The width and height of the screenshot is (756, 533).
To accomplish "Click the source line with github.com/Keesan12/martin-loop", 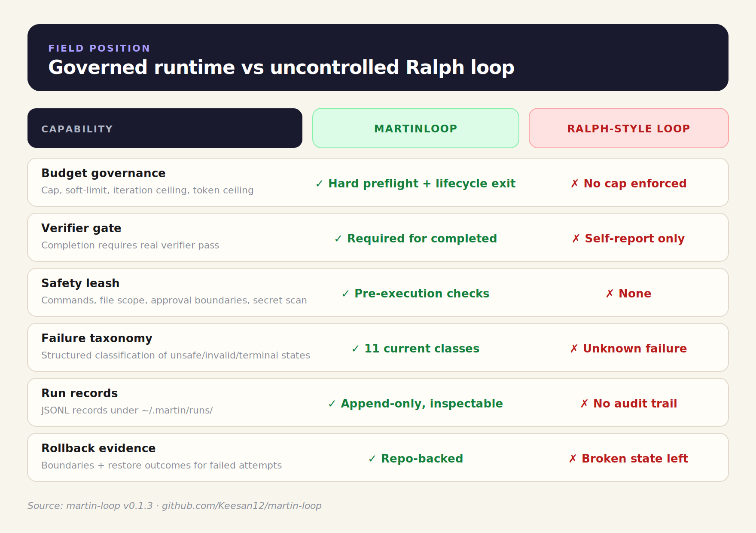I will (x=174, y=506).
